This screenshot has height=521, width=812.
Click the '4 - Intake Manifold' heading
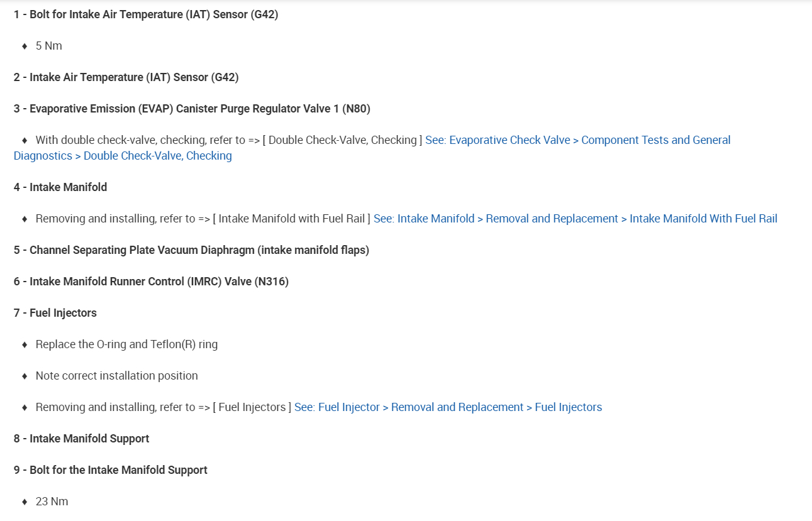[60, 187]
